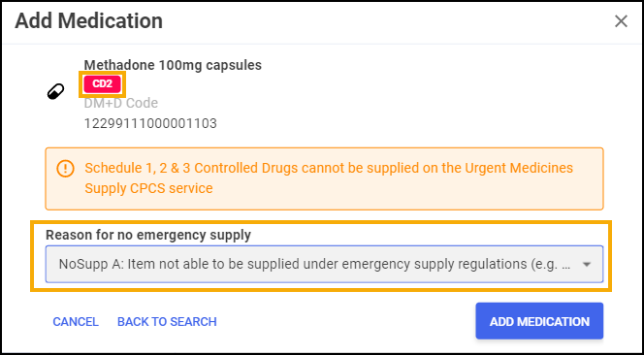Click the Add Medication dialog title
Screen dimensions: 644x355
(x=88, y=21)
